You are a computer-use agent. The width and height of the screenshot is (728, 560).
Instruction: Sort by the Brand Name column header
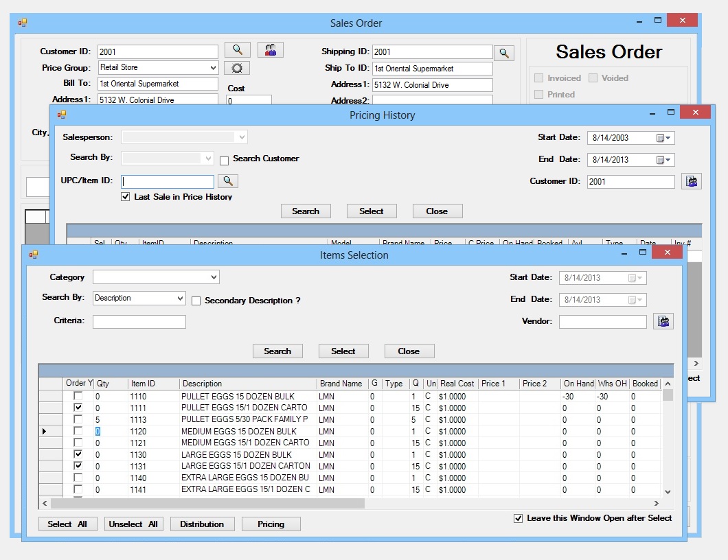coord(342,384)
